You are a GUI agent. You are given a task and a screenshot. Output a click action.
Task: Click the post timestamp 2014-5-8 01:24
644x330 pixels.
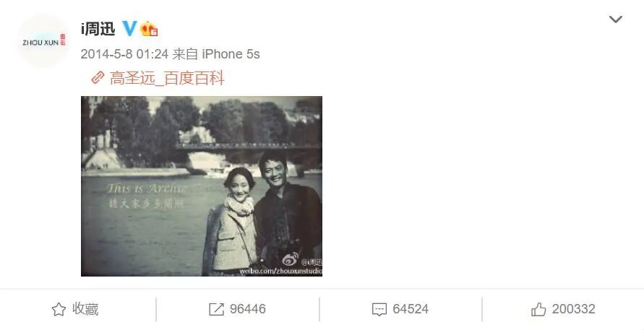(124, 53)
